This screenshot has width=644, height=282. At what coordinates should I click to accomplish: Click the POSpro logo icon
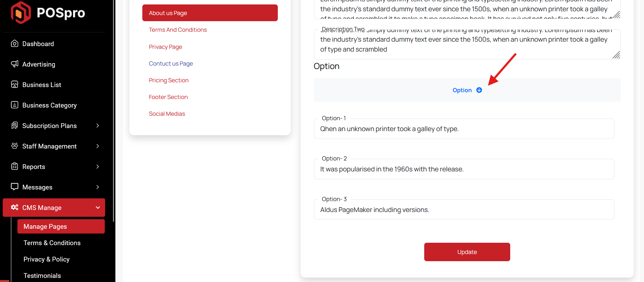pos(20,13)
